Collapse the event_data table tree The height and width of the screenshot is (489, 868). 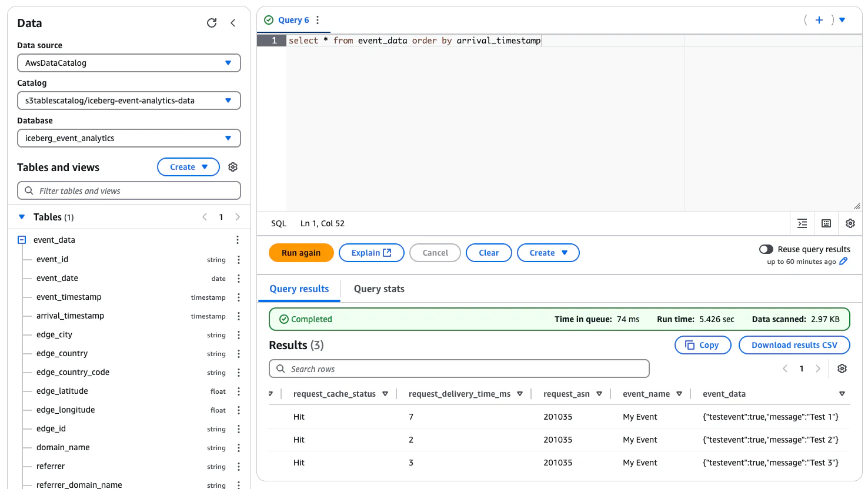pyautogui.click(x=22, y=240)
